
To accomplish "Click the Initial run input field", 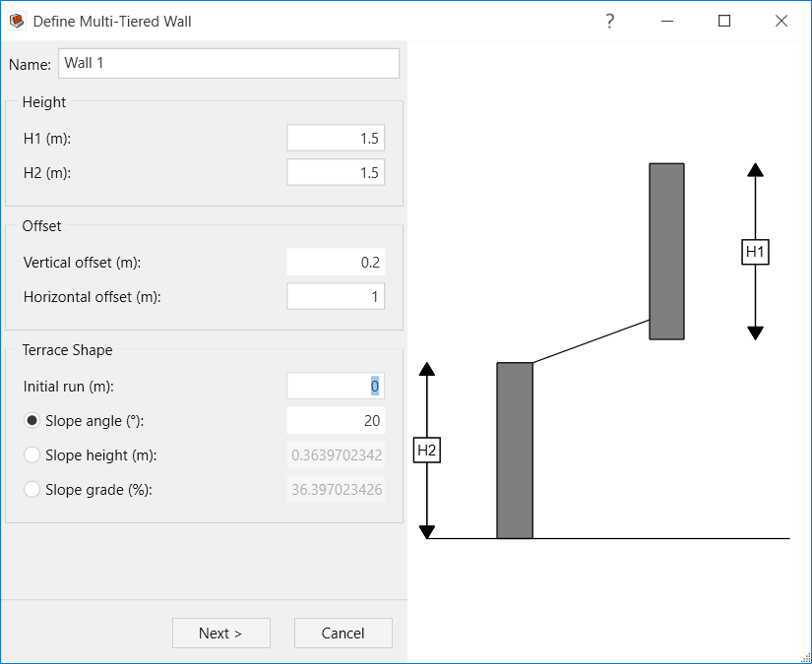I will tap(336, 386).
